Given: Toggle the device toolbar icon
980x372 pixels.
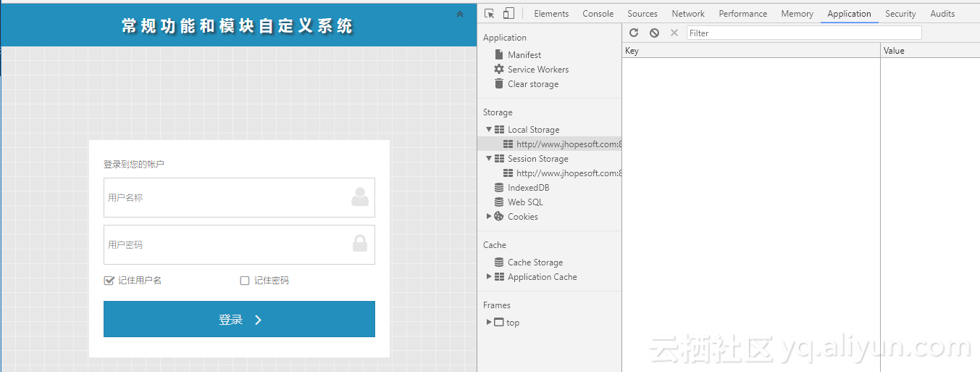Looking at the screenshot, I should [508, 14].
